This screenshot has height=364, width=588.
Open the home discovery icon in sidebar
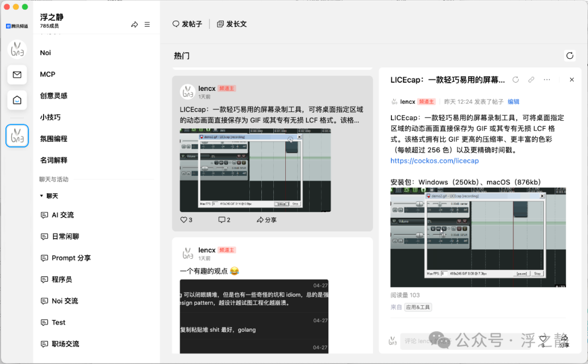pyautogui.click(x=17, y=100)
